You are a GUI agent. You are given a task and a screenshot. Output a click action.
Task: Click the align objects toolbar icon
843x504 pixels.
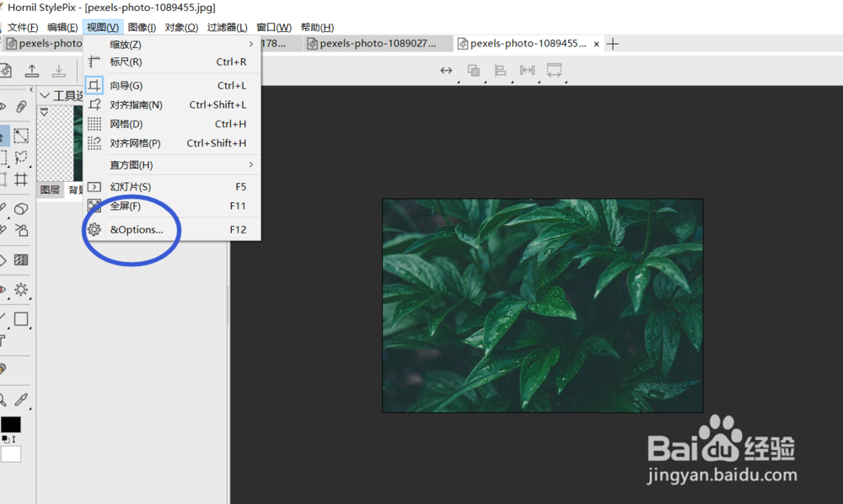(x=501, y=71)
